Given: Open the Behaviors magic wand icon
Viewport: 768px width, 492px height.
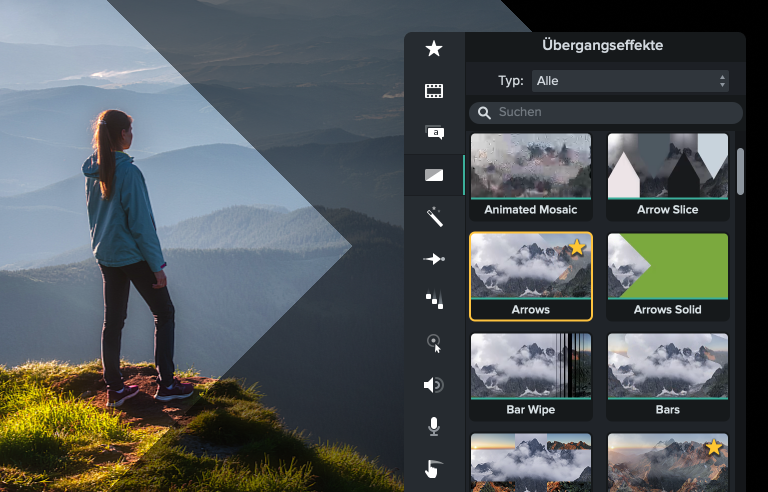Looking at the screenshot, I should click(434, 217).
